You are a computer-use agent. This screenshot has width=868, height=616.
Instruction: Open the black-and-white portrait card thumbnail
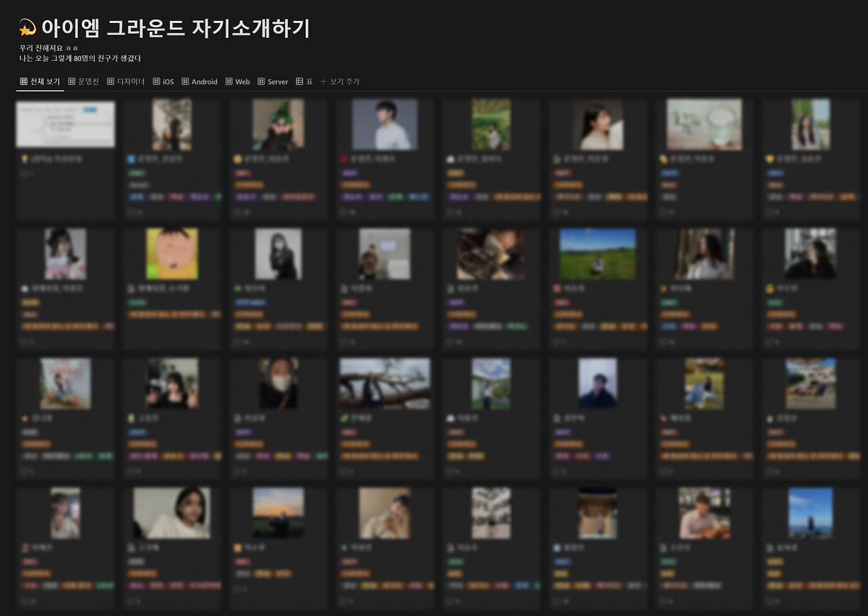click(278, 253)
